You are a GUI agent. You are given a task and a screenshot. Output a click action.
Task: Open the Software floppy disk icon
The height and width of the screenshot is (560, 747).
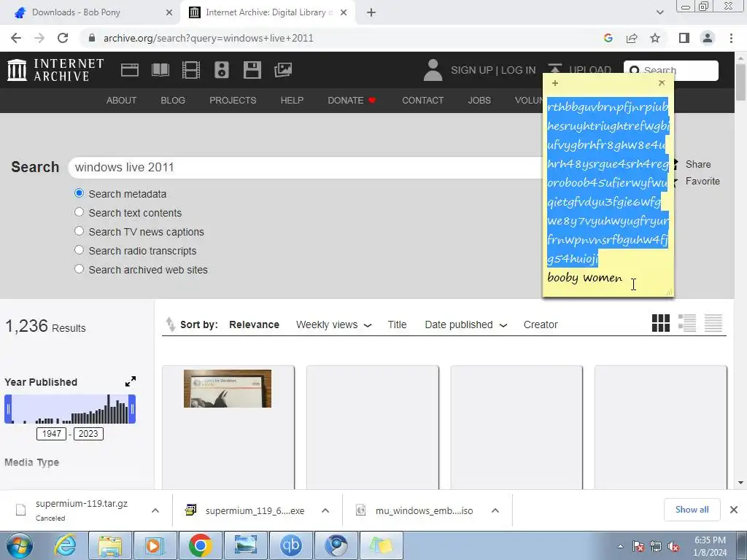click(252, 70)
